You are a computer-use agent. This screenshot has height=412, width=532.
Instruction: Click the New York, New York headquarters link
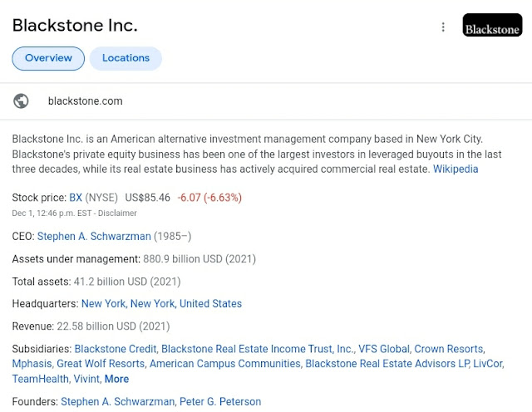coord(128,304)
